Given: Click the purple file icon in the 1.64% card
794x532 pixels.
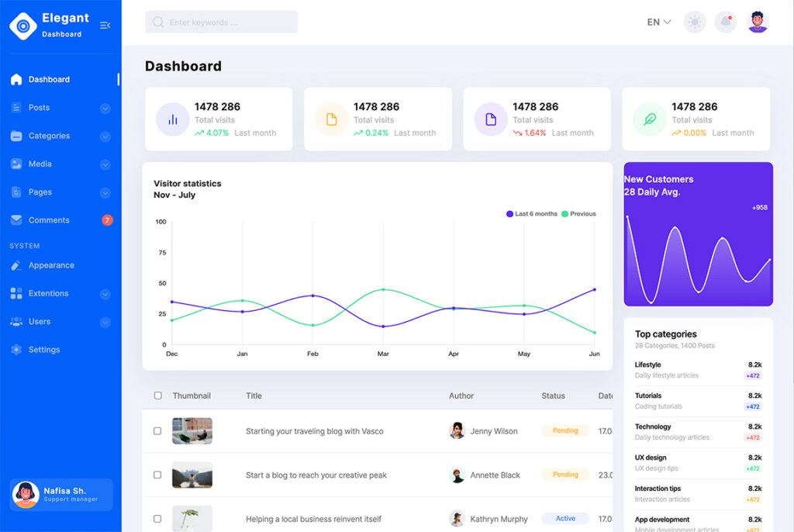Looking at the screenshot, I should point(491,119).
